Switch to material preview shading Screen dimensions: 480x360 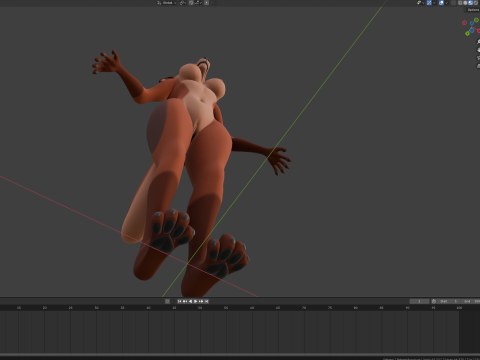point(470,3)
